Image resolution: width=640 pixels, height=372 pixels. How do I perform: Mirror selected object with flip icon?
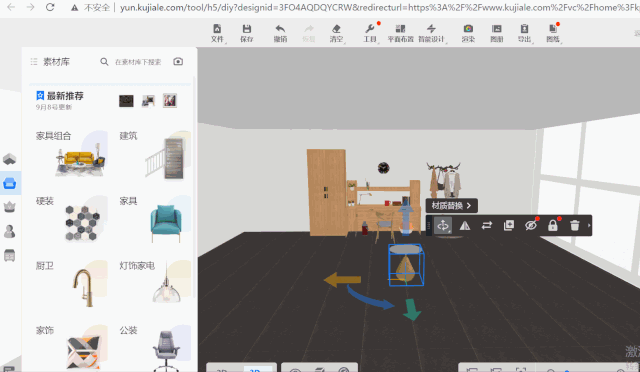pyautogui.click(x=464, y=225)
